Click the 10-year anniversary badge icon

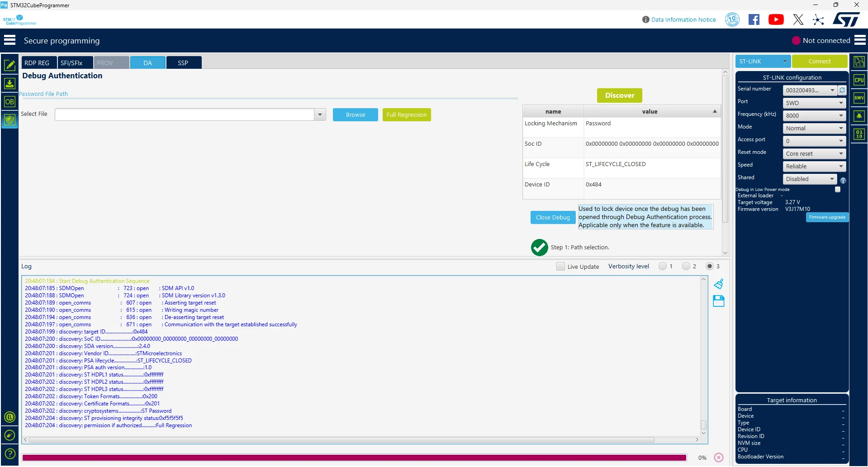point(732,19)
